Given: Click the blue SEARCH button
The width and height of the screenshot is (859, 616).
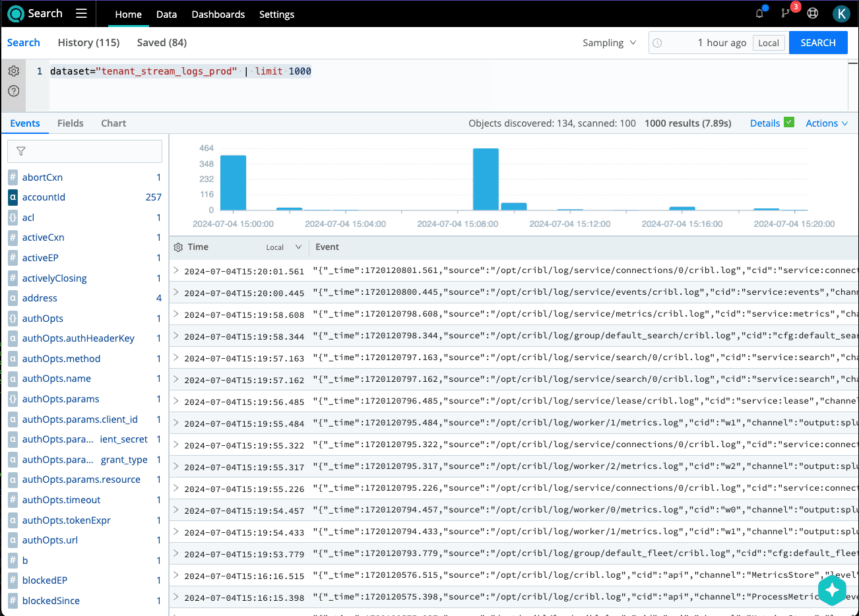Looking at the screenshot, I should click(x=818, y=43).
